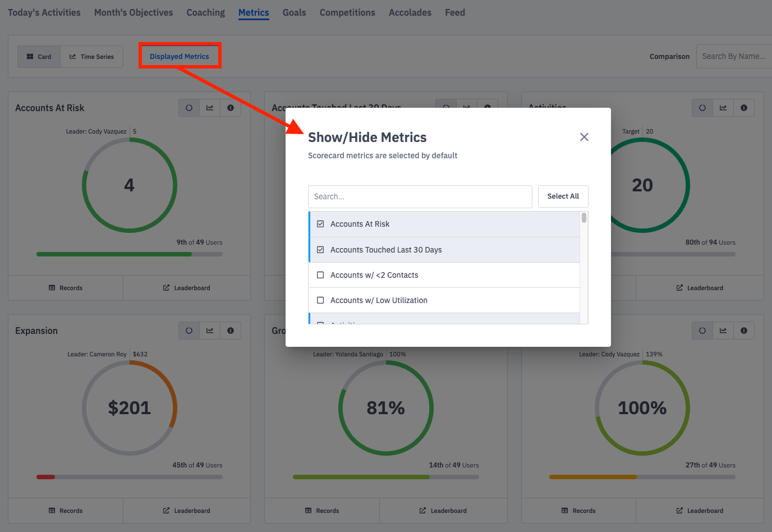This screenshot has width=772, height=532.
Task: Click Select All metrics button
Action: tap(563, 196)
